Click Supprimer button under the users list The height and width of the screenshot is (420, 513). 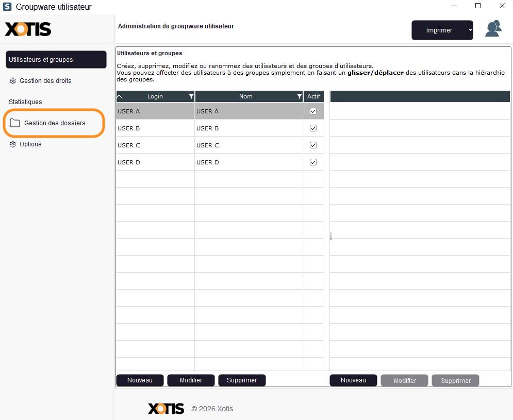pyautogui.click(x=242, y=380)
